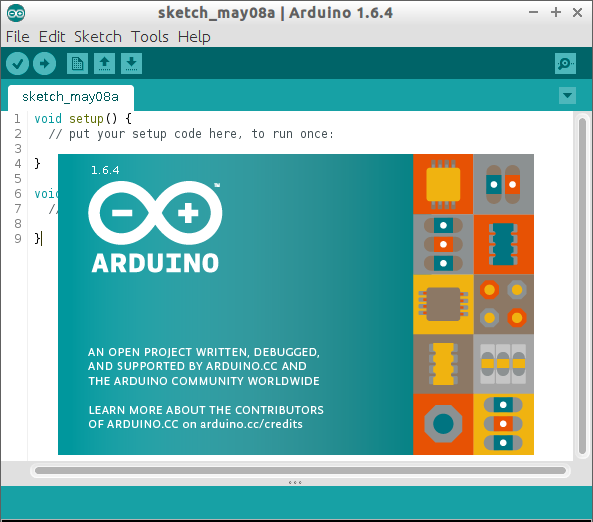Expand the tab options dropdown arrow
593x522 pixels.
coord(567,95)
